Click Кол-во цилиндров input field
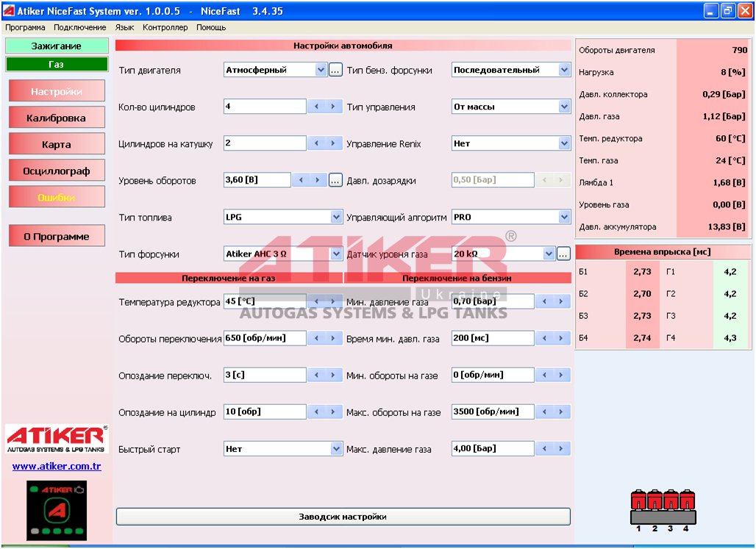 coord(265,107)
